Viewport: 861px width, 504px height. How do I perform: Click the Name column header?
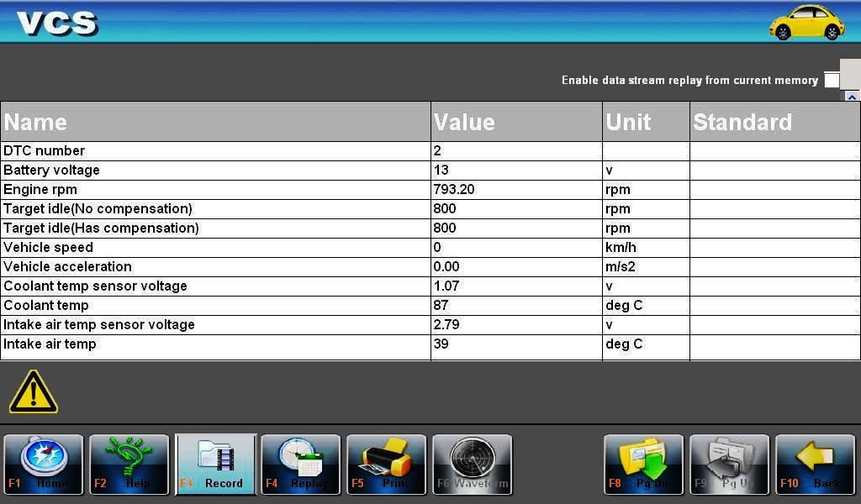click(x=216, y=122)
